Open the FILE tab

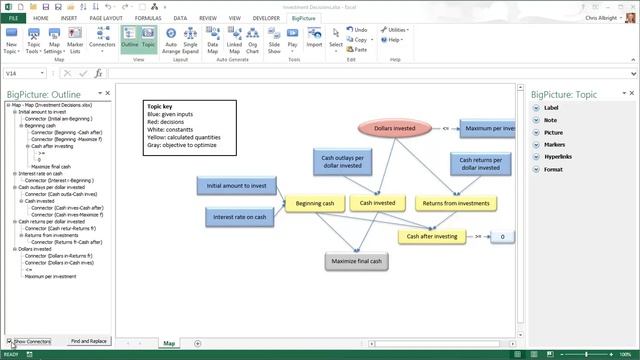pos(13,18)
